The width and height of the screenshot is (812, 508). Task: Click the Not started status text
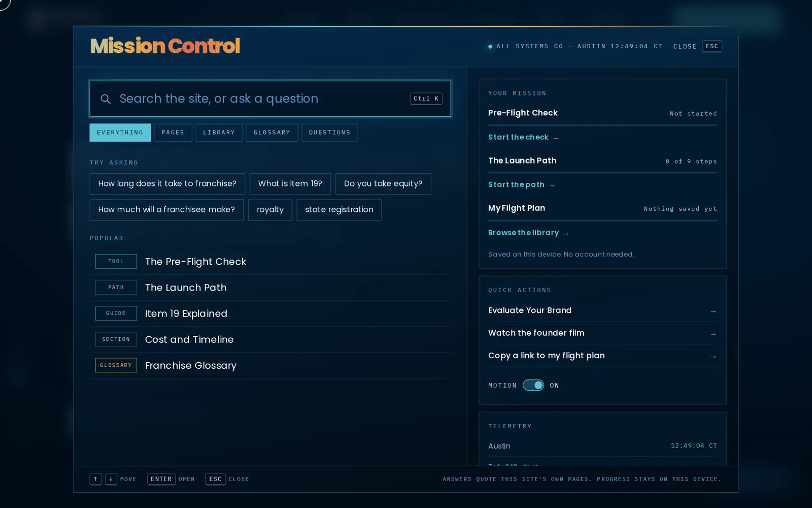tap(693, 114)
